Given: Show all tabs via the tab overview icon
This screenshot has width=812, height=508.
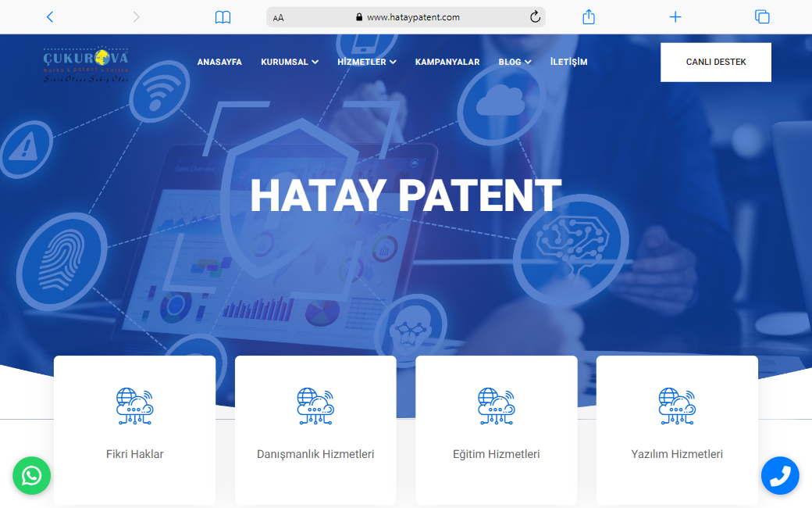Looking at the screenshot, I should pyautogui.click(x=762, y=16).
